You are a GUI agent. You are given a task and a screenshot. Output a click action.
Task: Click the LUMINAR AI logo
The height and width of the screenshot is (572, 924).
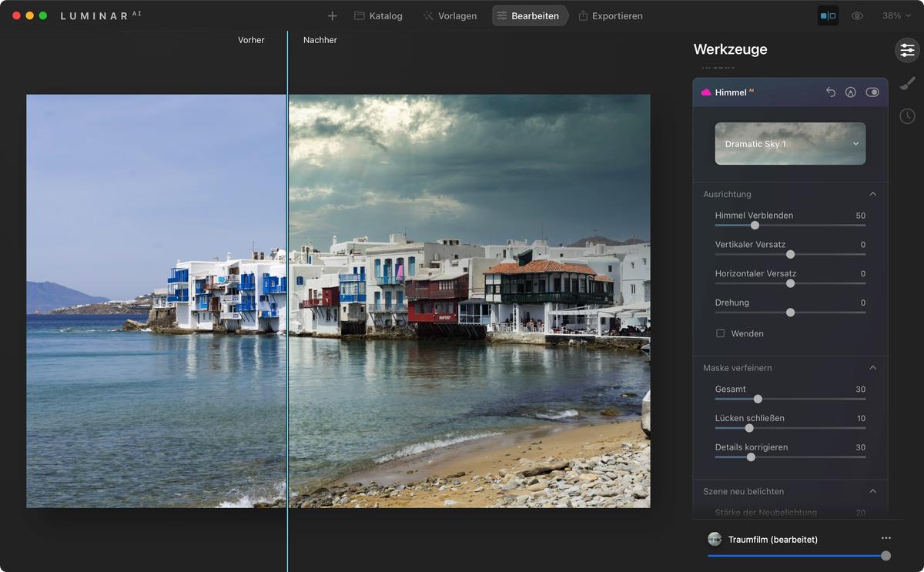[x=101, y=15]
